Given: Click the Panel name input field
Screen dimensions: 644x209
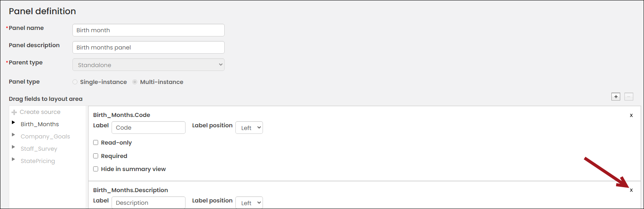Looking at the screenshot, I should (148, 30).
